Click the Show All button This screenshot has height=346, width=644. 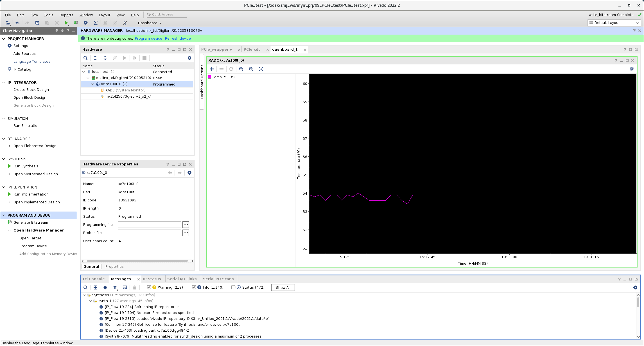pyautogui.click(x=283, y=287)
